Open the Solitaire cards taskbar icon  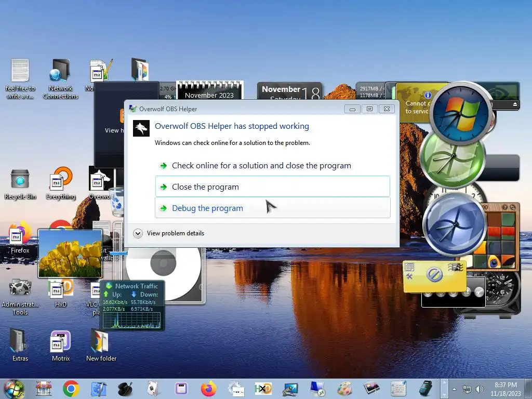click(153, 389)
